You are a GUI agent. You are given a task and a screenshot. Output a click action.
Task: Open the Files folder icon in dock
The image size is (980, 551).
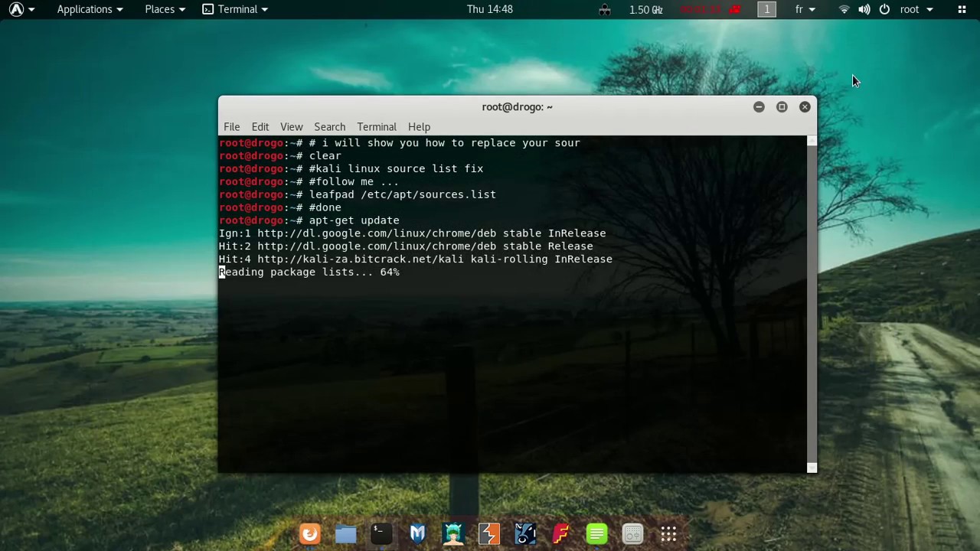pos(345,533)
